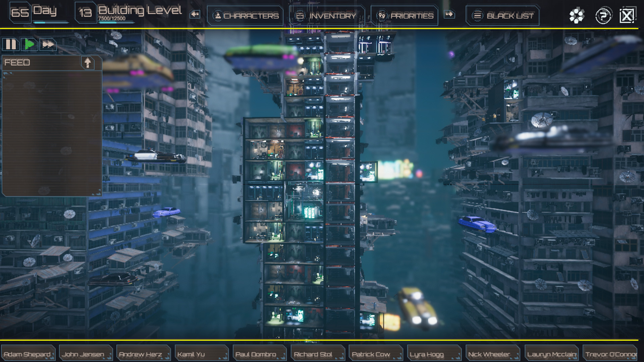The image size is (644, 362).
Task: Click the Day 65 counter
Action: 20,13
